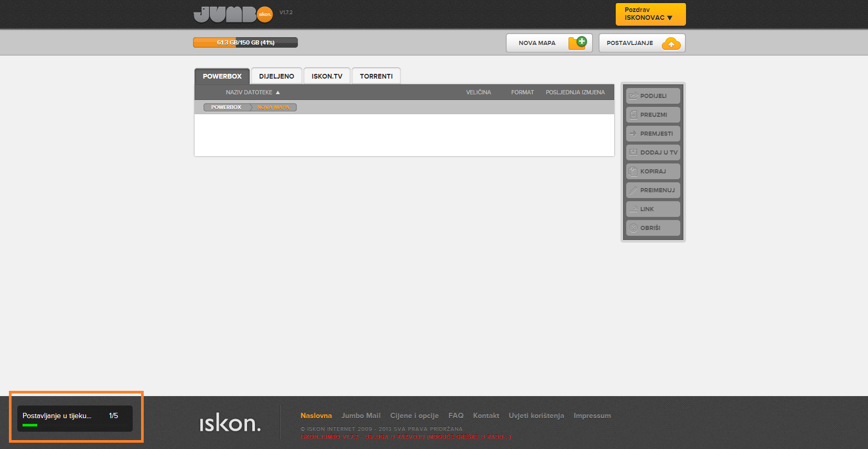Click the PREMJESTI arrow icon
The image size is (868, 449).
pos(633,134)
